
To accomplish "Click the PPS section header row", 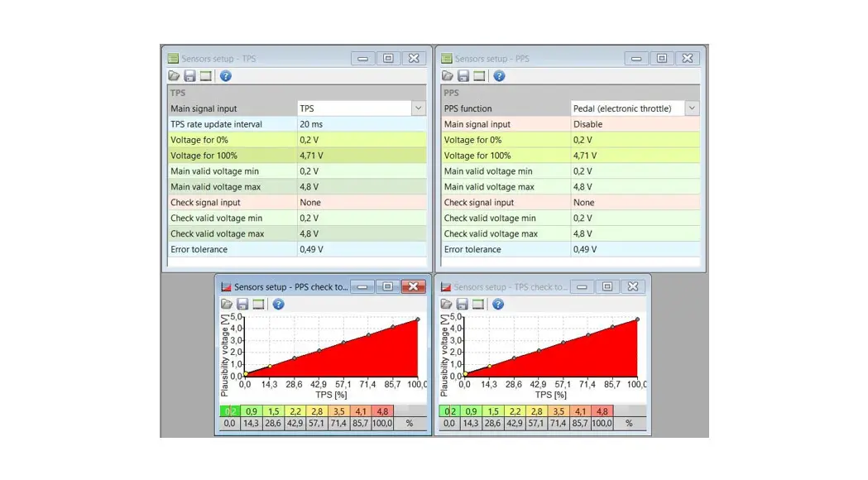I will (571, 93).
